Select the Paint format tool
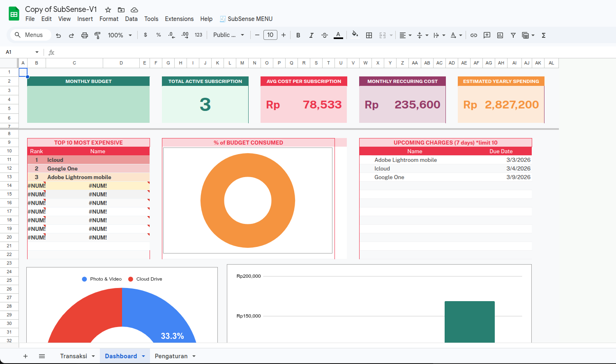The height and width of the screenshot is (364, 616). pyautogui.click(x=97, y=35)
